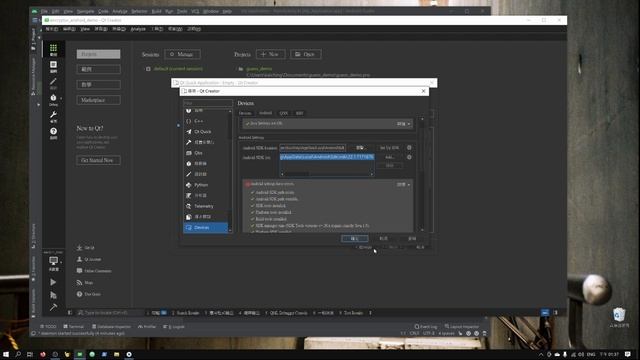This screenshot has width=640, height=360.
Task: Open Qt Account link on Welcome page
Action: 89,259
